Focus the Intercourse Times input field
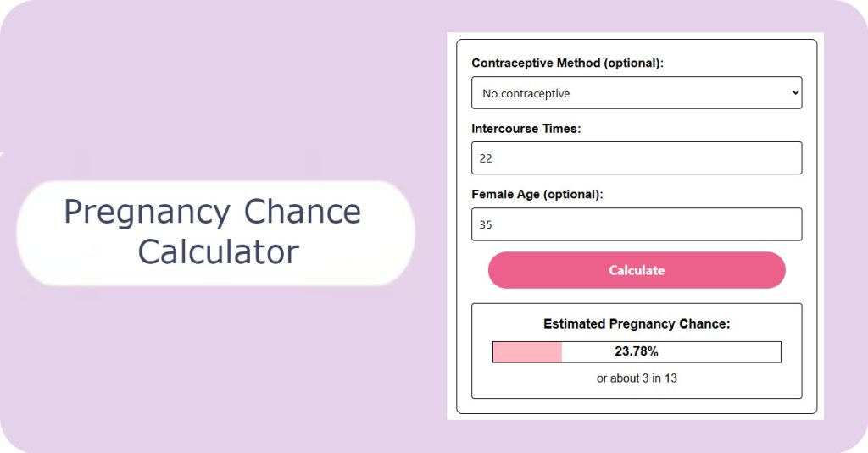Screen dimensions: 868x453 [637, 158]
